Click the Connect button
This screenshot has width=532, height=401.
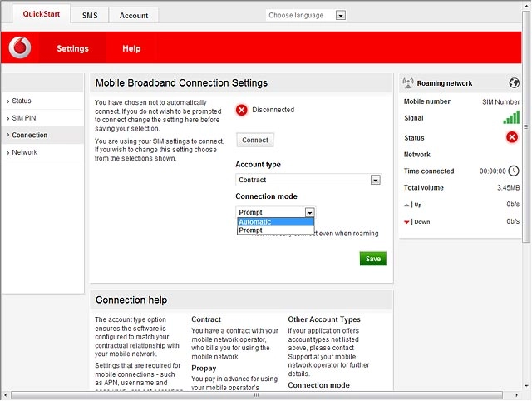click(255, 140)
